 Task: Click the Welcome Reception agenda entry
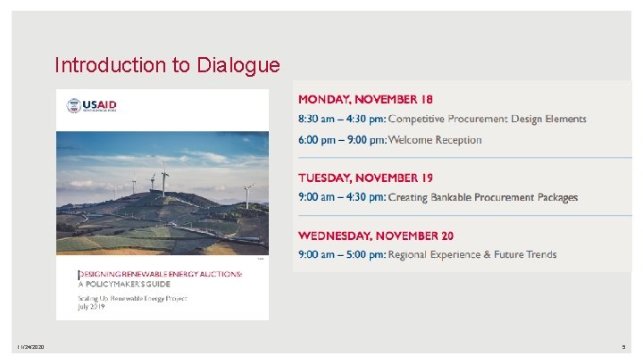pyautogui.click(x=435, y=140)
